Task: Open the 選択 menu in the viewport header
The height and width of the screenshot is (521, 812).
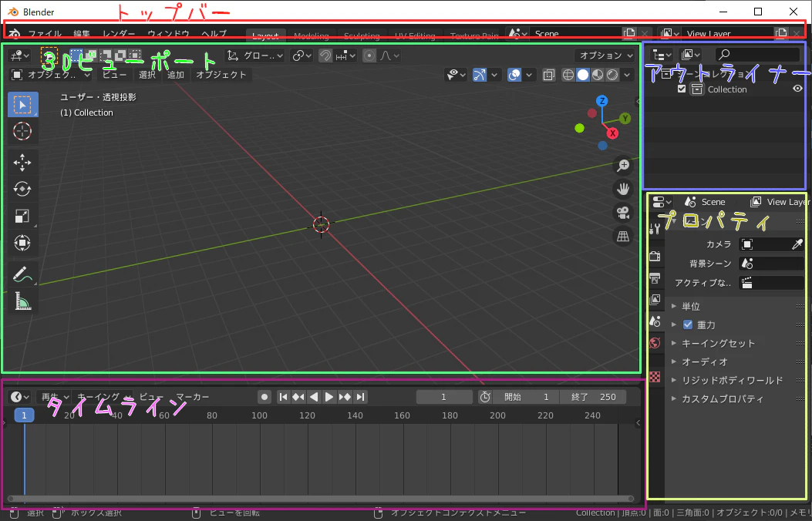Action: coord(147,75)
